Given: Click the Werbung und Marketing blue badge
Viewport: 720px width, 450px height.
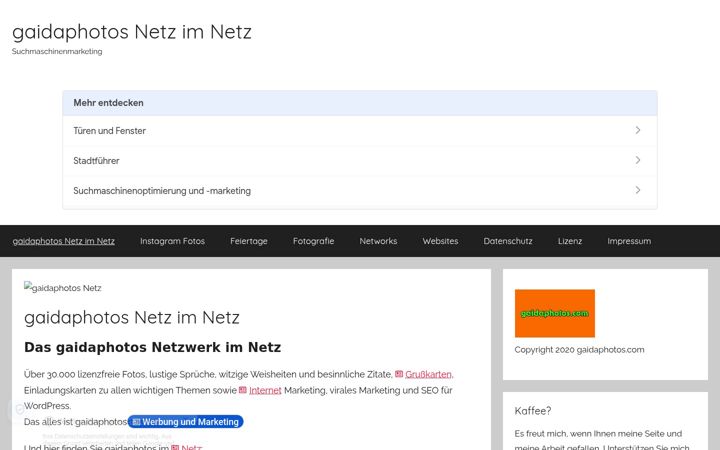Looking at the screenshot, I should [x=186, y=422].
